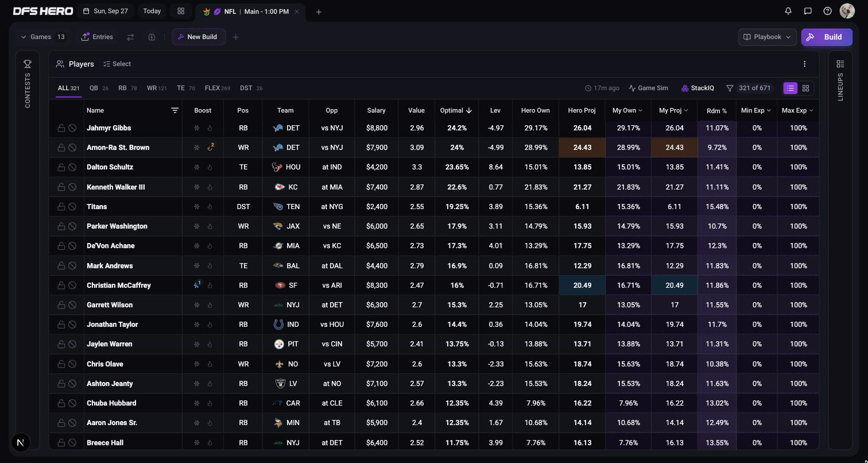This screenshot has width=868, height=463.
Task: Expand the Games dropdown
Action: (43, 37)
